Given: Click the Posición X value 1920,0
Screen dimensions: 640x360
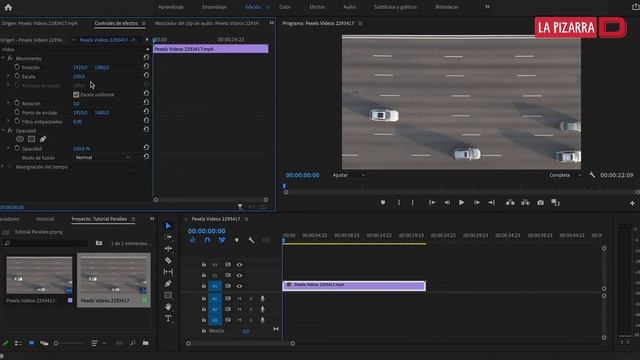Looking at the screenshot, I should coord(80,67).
